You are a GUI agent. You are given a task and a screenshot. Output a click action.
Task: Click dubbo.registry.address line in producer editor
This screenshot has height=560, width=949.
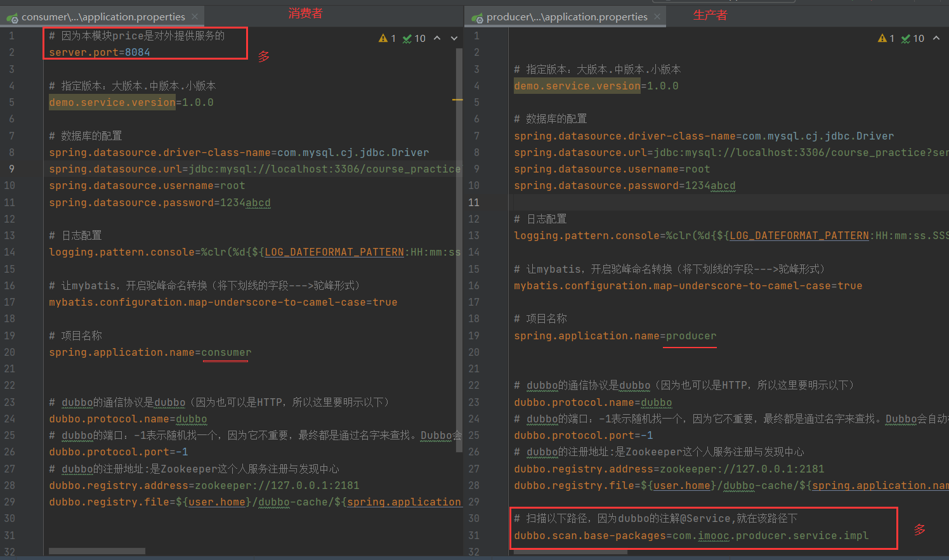point(669,469)
